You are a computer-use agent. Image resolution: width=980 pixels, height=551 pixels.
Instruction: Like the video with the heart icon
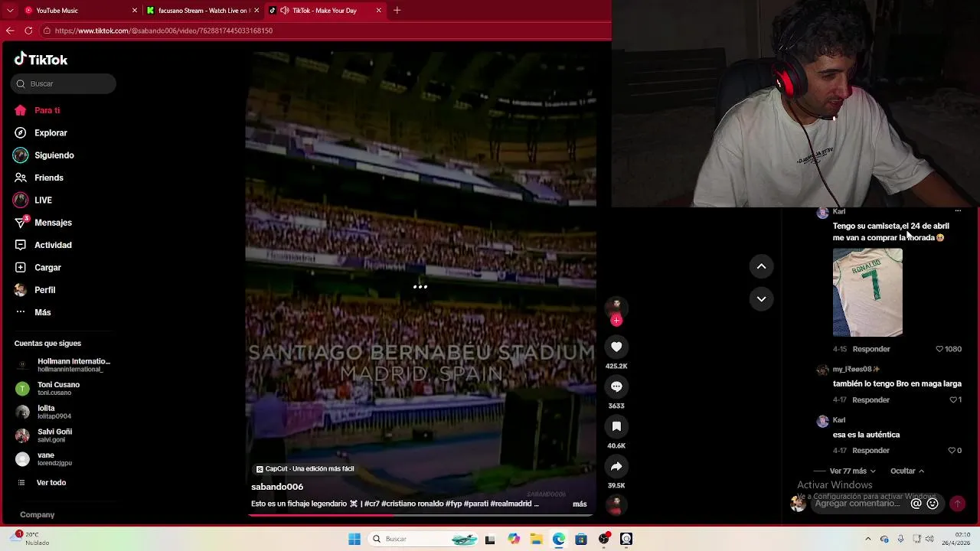point(616,347)
